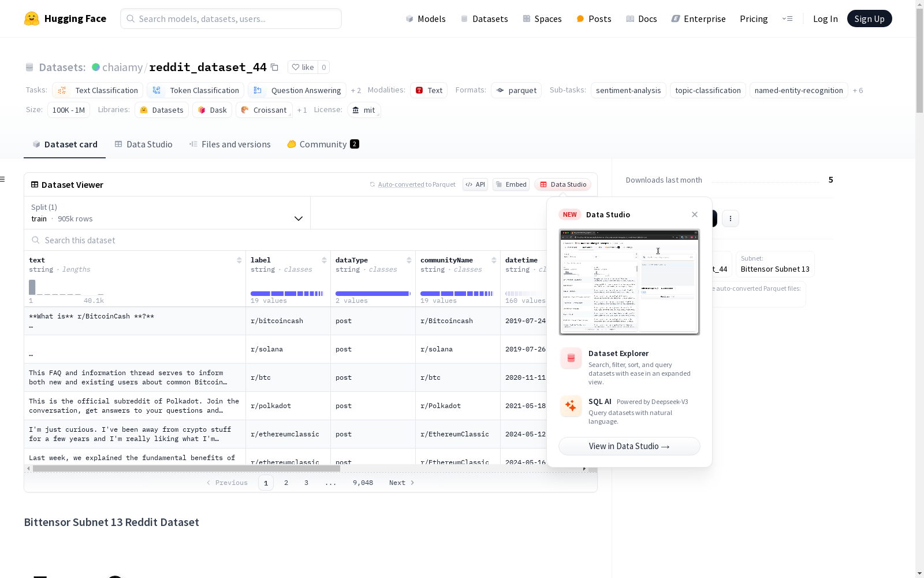Select the 100K - 1M size tag
The image size is (924, 578).
[69, 110]
